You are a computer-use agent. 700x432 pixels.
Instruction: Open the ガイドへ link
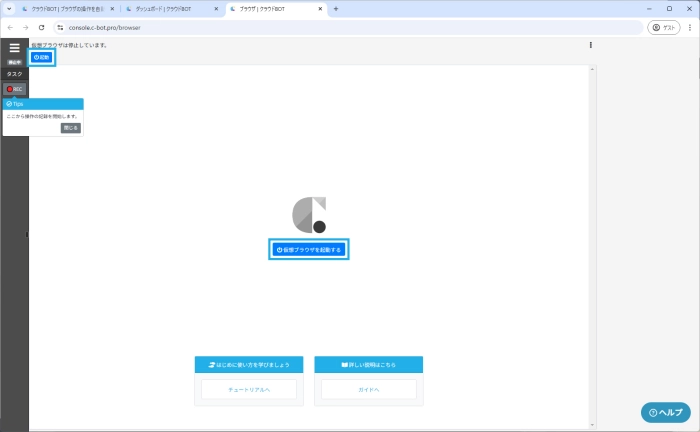tap(368, 389)
